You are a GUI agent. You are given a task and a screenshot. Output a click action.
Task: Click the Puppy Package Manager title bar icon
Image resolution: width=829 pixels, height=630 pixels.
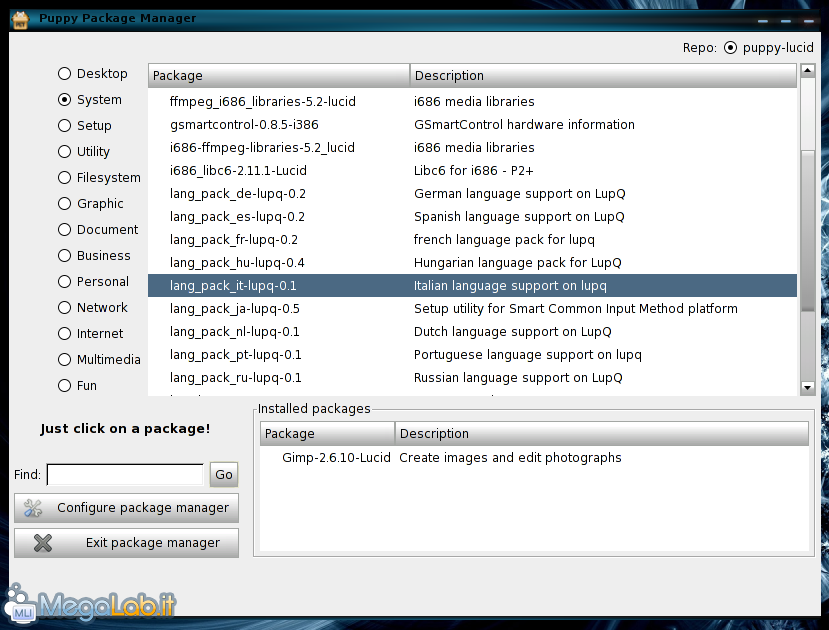click(19, 19)
